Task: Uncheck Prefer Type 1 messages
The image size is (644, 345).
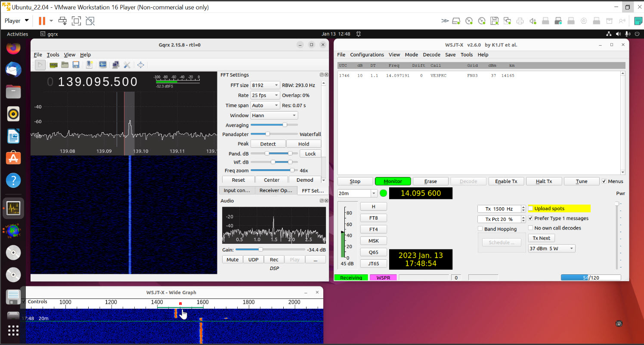Action: coord(530,218)
